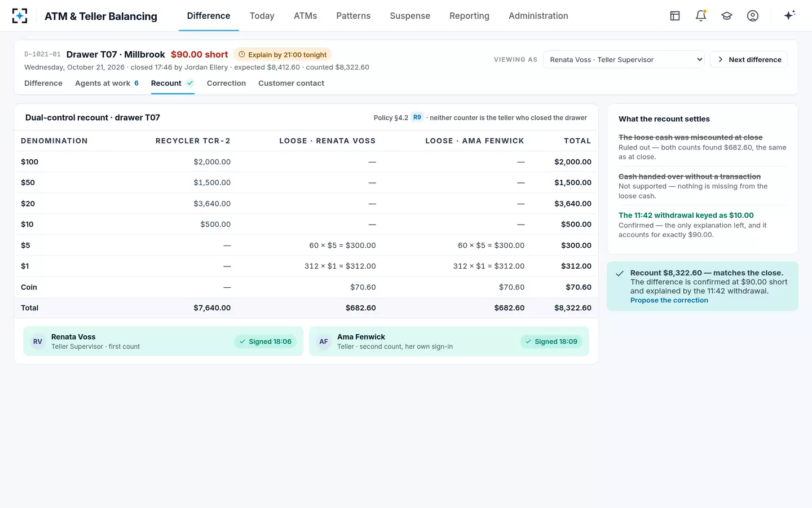Click the Explain by 21:00 tonight badge
Screen dimensions: 812x508
[283, 55]
